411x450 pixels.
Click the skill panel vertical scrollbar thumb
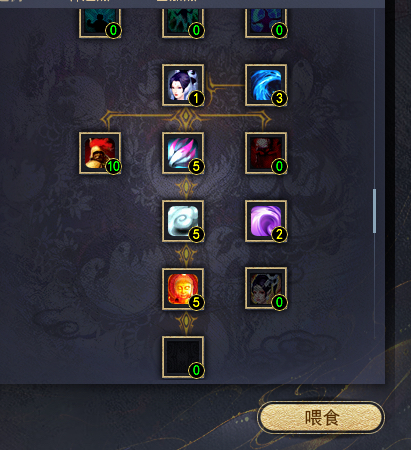374,211
